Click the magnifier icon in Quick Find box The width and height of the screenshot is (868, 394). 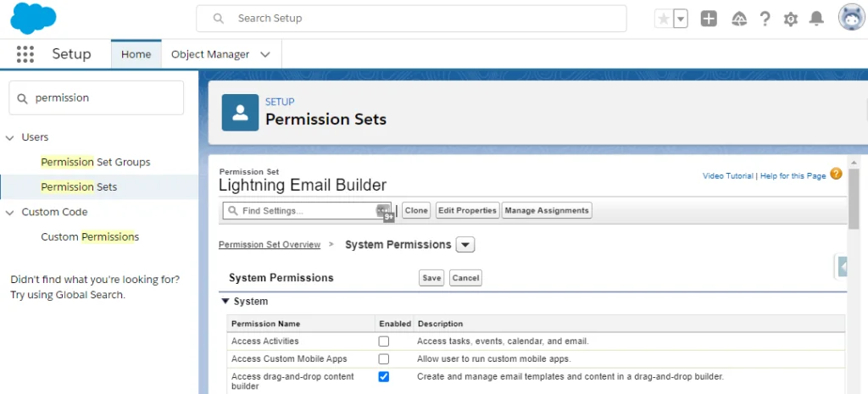pos(22,98)
